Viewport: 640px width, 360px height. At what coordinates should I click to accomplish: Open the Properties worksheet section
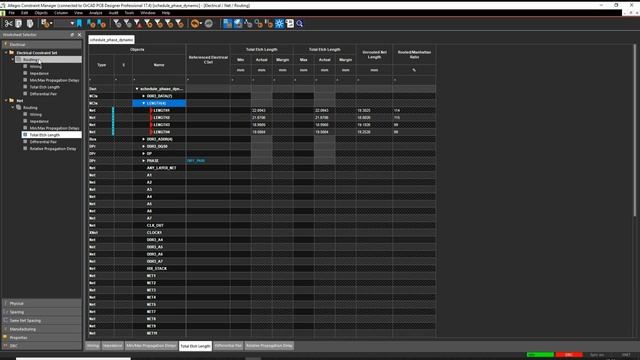(42, 338)
